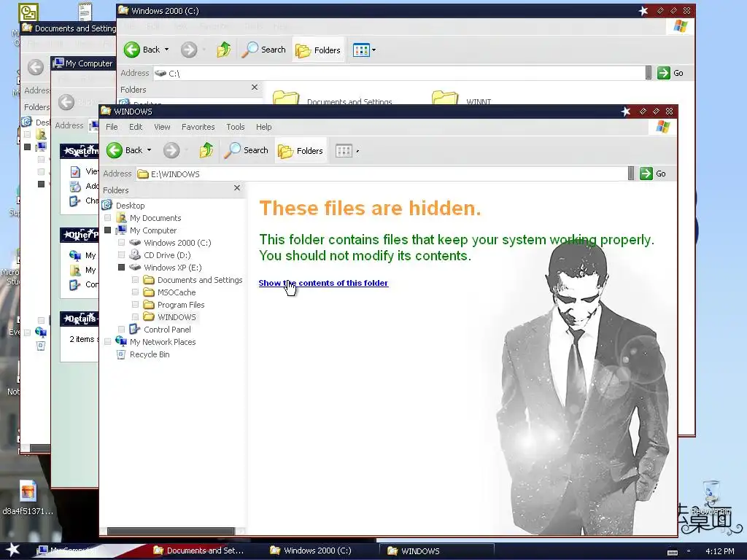Collapse My Computer tree node
Image resolution: width=747 pixels, height=560 pixels.
coord(108,230)
